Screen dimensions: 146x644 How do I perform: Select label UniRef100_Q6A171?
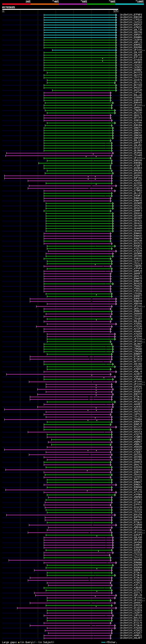pos(131,115)
